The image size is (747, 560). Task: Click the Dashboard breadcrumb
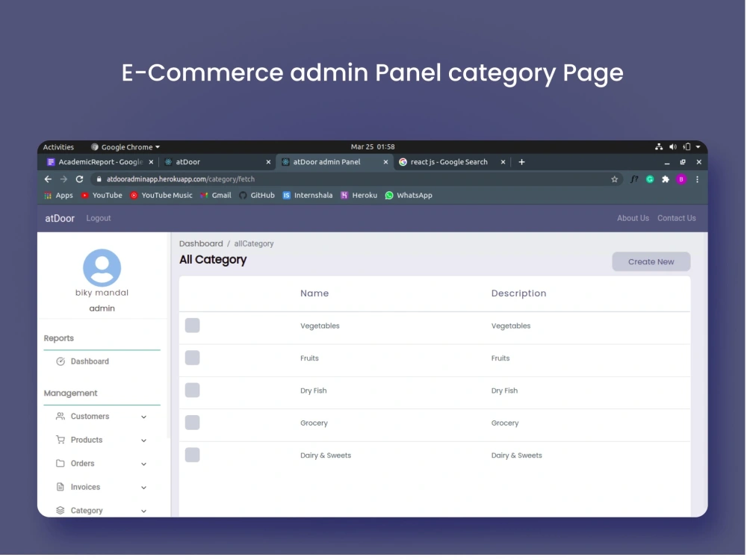(x=201, y=244)
